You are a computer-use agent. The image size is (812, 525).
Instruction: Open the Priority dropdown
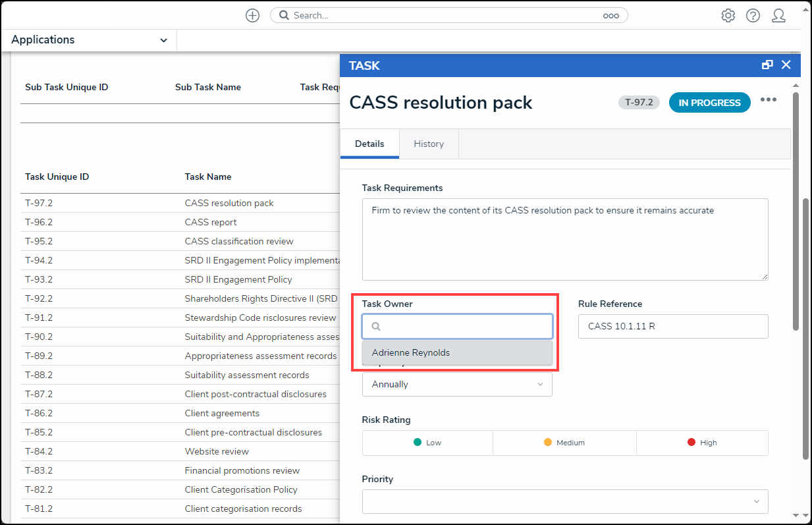564,501
